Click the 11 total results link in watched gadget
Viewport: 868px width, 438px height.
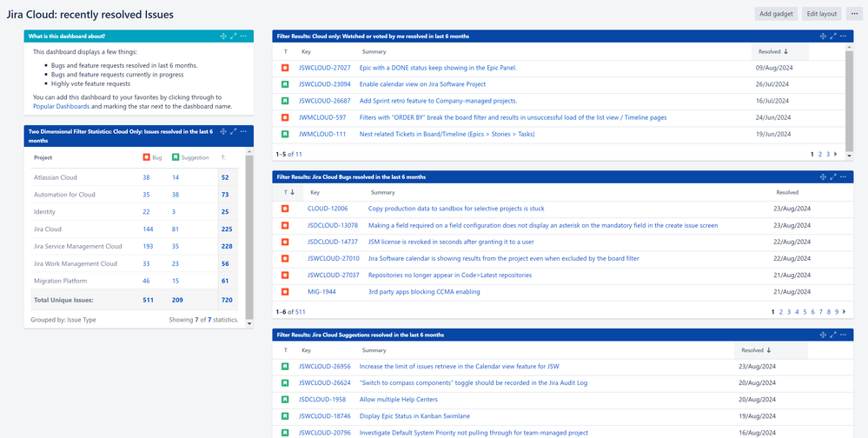click(x=298, y=154)
